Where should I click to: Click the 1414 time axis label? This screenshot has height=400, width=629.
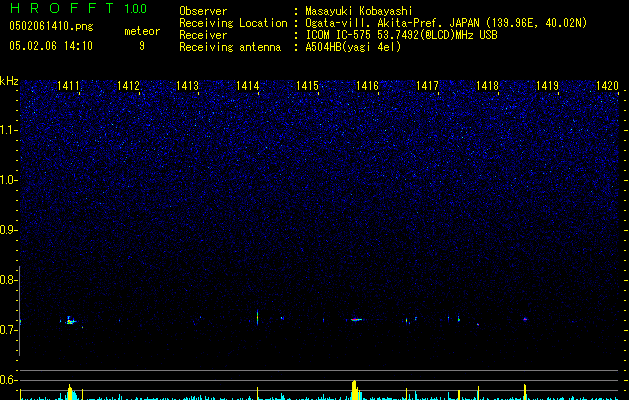pos(248,86)
